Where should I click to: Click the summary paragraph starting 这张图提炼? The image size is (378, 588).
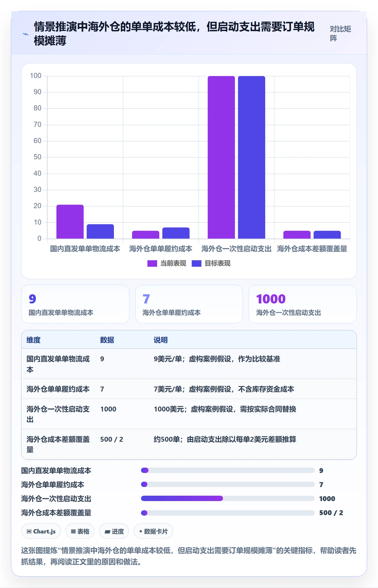coord(189,556)
